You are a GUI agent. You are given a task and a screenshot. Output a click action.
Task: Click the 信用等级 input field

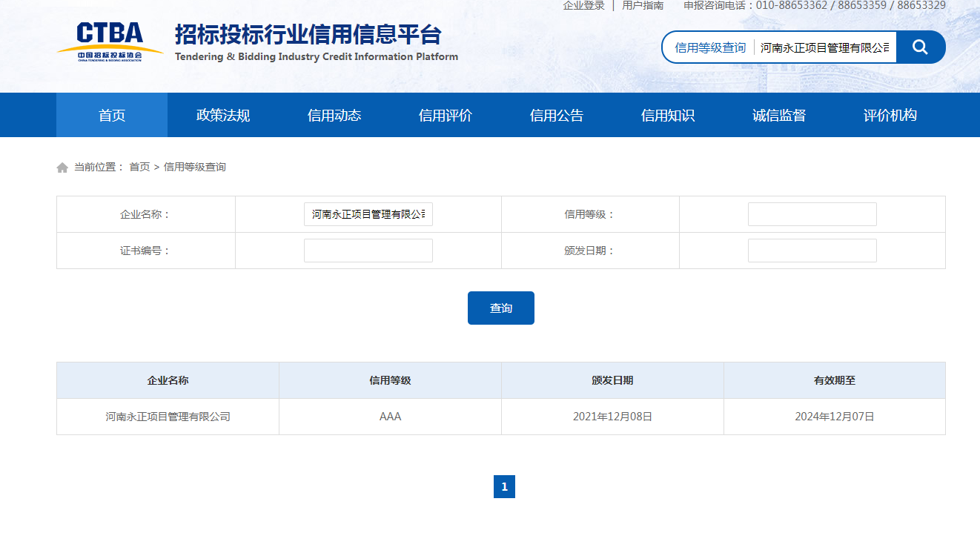pyautogui.click(x=812, y=214)
